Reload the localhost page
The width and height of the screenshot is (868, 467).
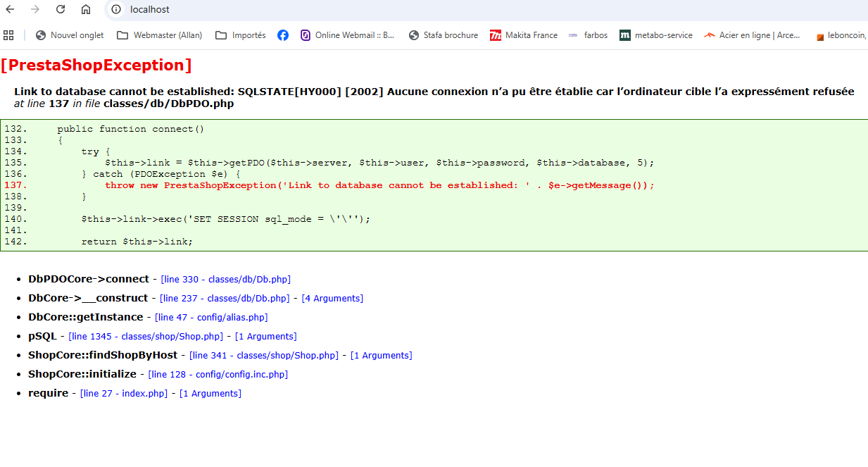click(61, 9)
